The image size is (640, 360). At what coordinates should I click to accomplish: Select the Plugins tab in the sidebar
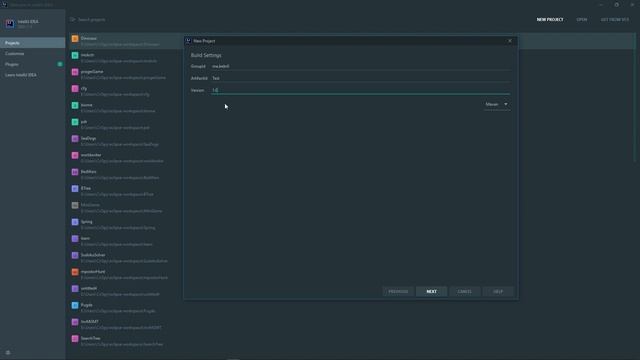pyautogui.click(x=33, y=64)
